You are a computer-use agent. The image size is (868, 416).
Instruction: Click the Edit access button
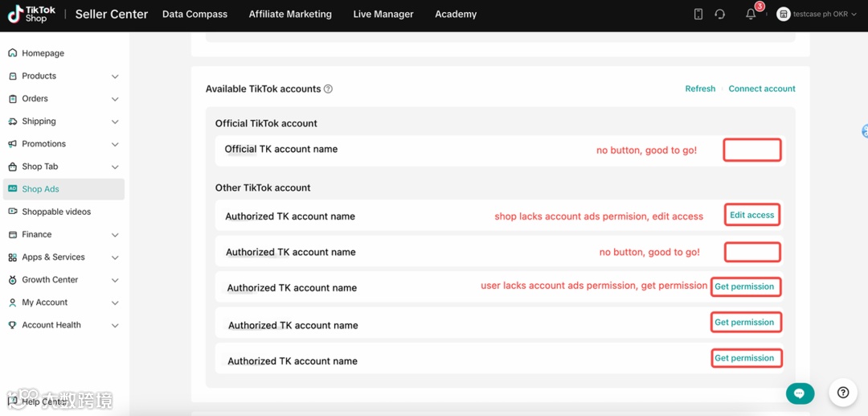(x=751, y=215)
